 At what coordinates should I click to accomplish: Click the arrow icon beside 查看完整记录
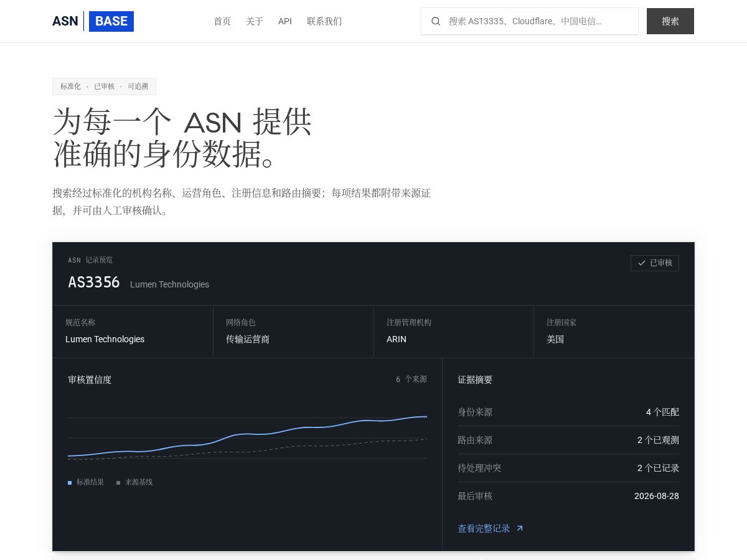(x=520, y=528)
